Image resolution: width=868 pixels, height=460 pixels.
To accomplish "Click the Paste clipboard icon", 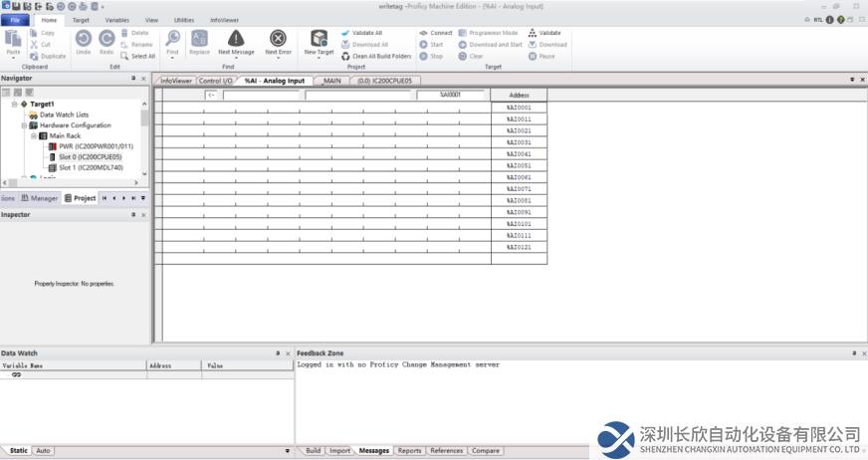I will tap(13, 40).
